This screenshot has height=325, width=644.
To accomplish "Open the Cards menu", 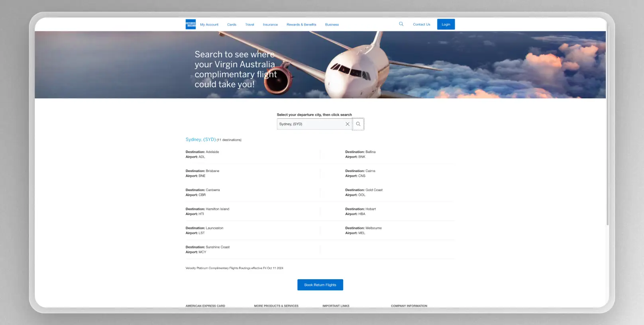I will 232,25.
